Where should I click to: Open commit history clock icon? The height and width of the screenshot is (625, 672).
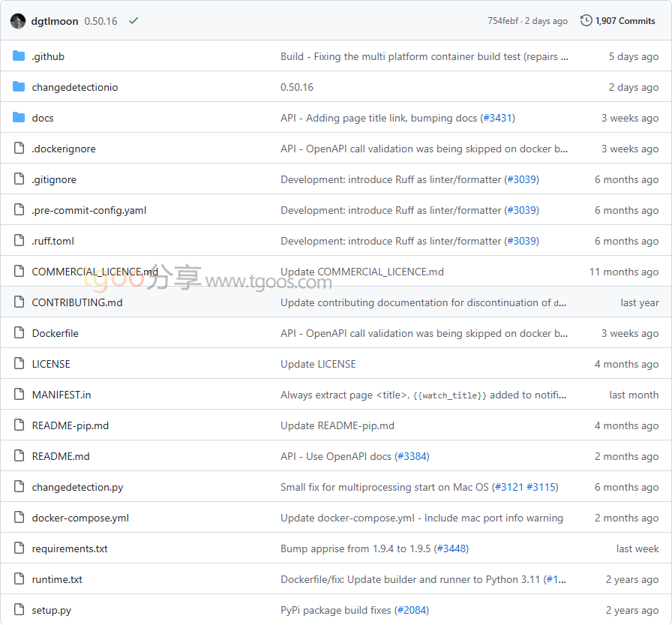586,21
